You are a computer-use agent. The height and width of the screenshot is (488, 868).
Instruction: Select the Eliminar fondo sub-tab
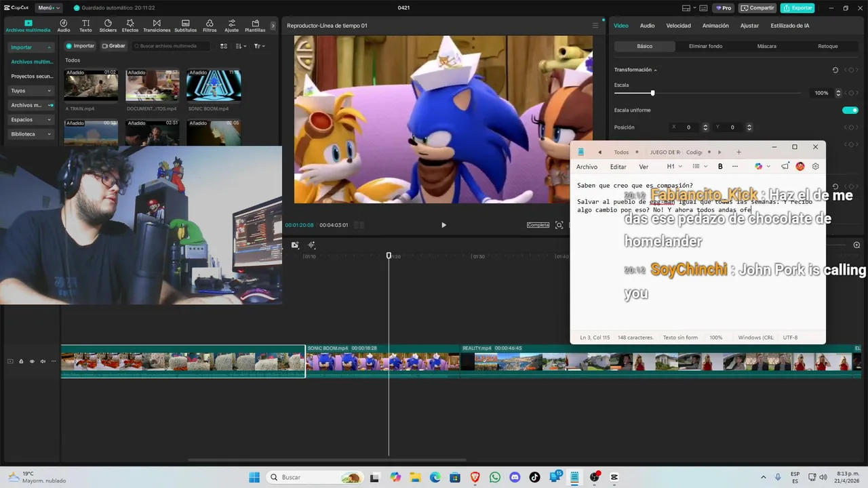[705, 46]
